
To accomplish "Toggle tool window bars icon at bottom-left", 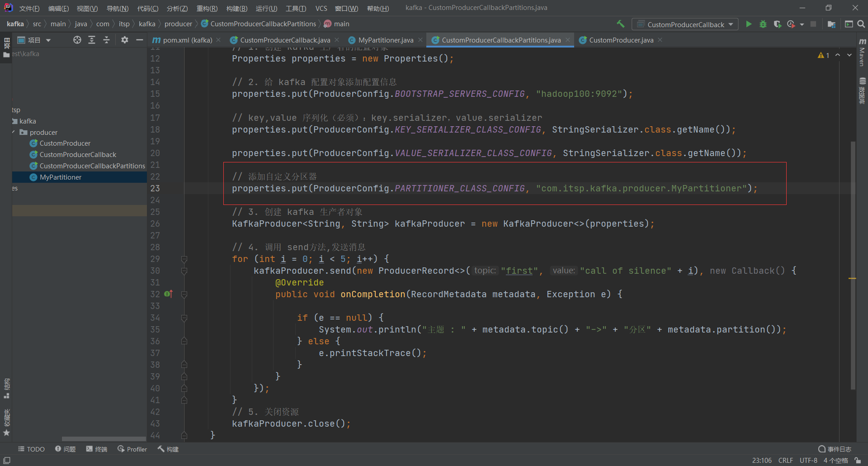I will tap(7, 461).
